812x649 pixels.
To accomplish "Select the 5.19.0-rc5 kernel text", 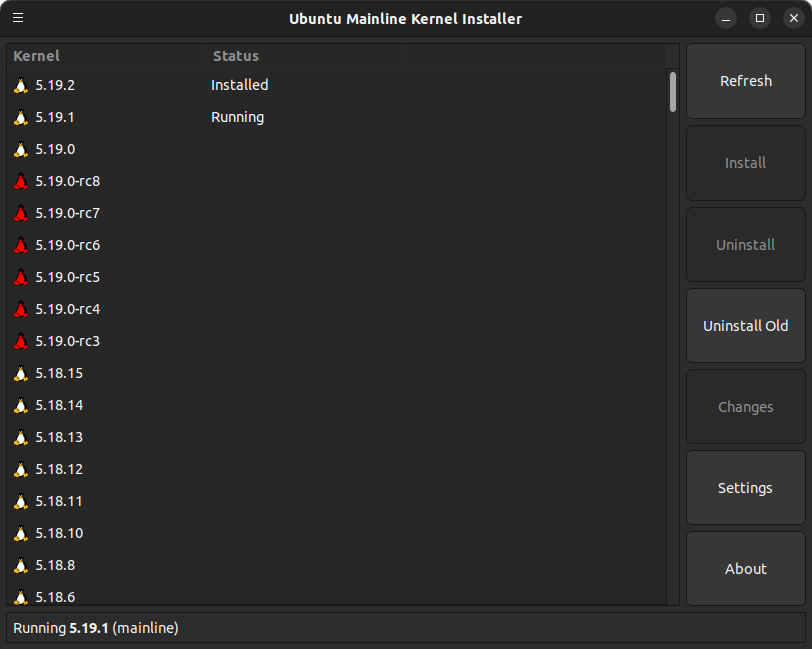I will click(68, 277).
